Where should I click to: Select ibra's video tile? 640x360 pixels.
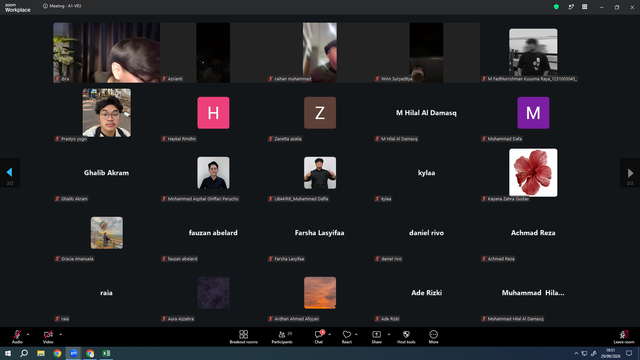[x=107, y=53]
